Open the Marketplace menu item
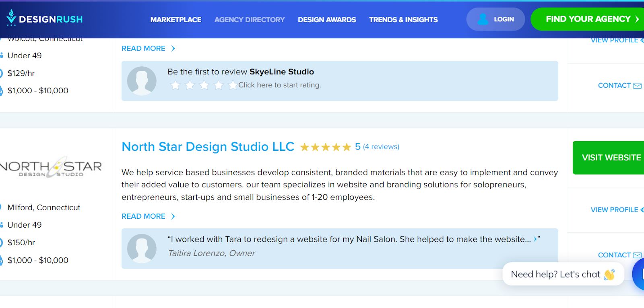Image resolution: width=644 pixels, height=308 pixels. click(176, 20)
